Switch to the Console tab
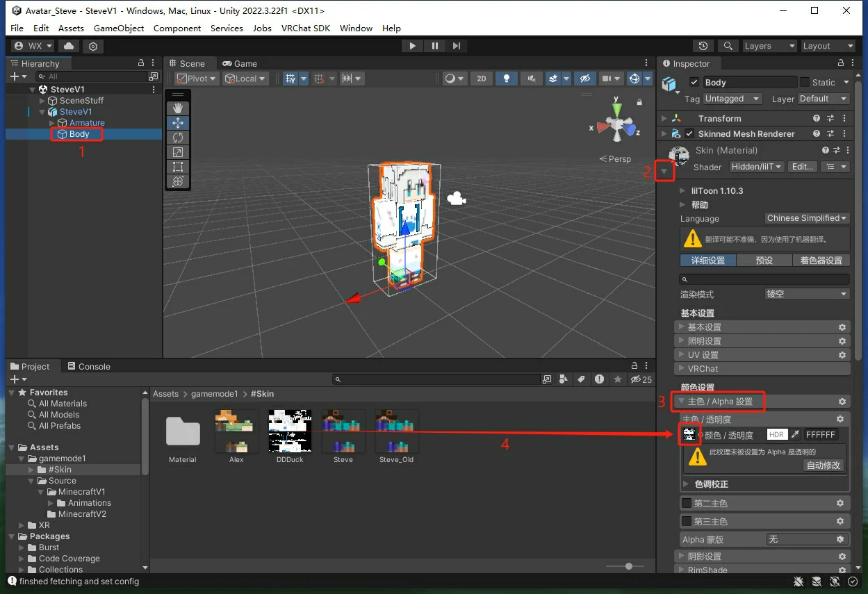Screen dimensions: 868x594 (x=88, y=366)
